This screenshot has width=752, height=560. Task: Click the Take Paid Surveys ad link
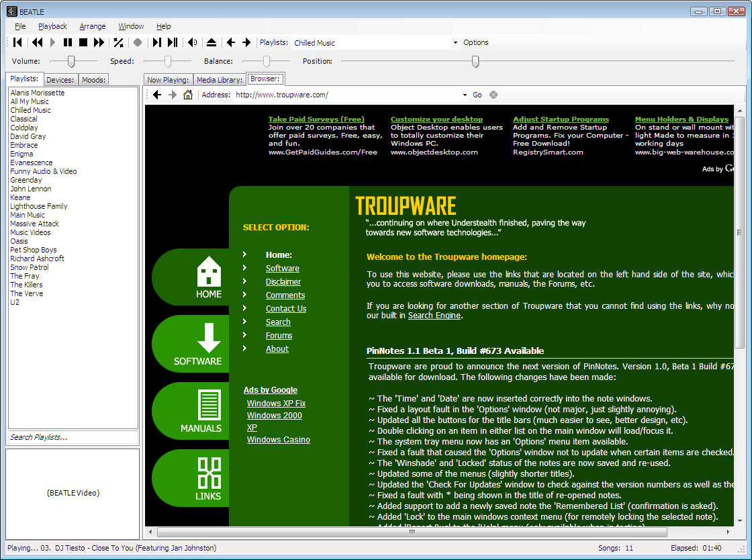(x=316, y=119)
